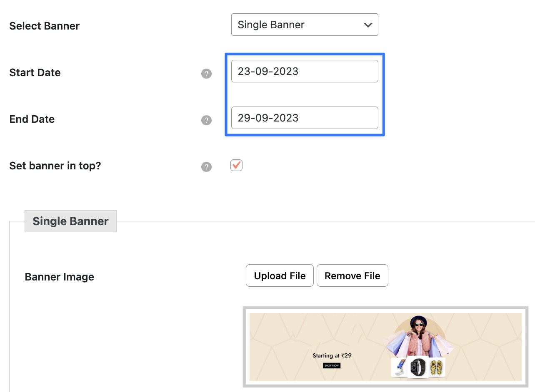Change Single Banner to another banner type

pyautogui.click(x=305, y=25)
